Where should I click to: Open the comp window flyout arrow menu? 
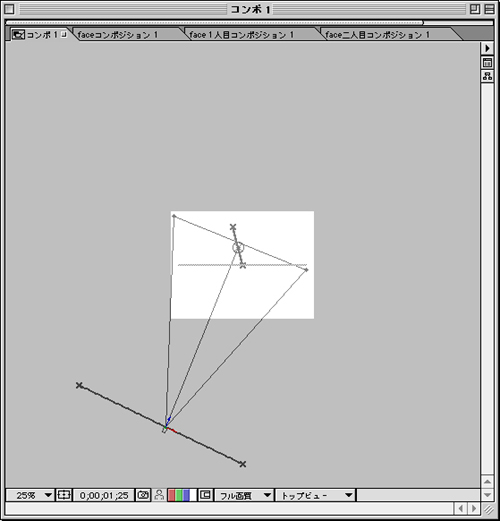click(x=487, y=48)
